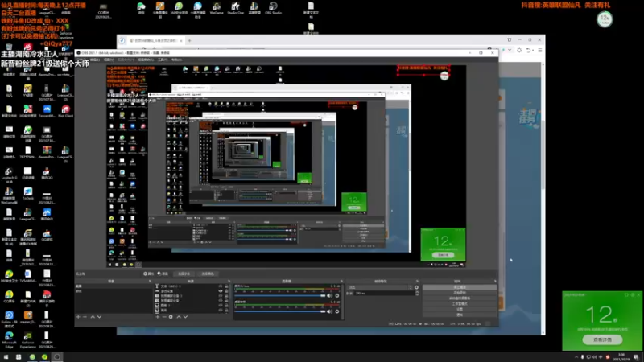The image size is (644, 362).
Task: Move selected source up with arrow icon
Action: coord(179,317)
